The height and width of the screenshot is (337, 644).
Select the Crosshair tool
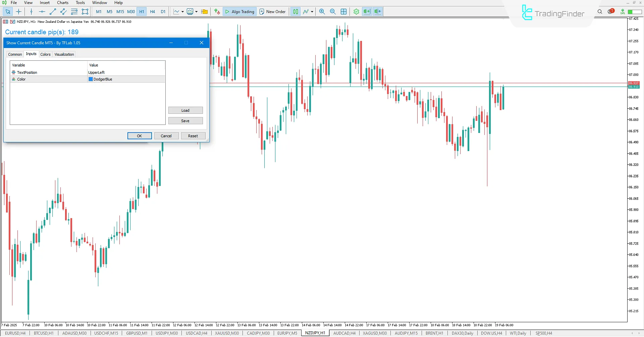tap(18, 11)
